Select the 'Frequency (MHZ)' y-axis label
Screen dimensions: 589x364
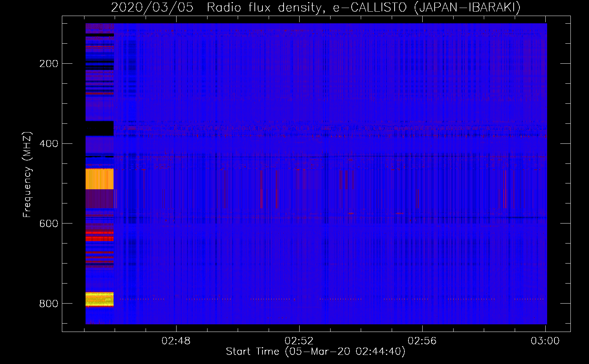tap(27, 174)
